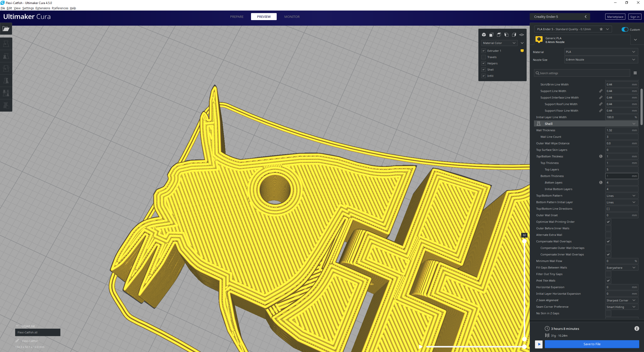Open the settings visibility hamburger menu
Screen dimensions: 644x352
(635, 73)
